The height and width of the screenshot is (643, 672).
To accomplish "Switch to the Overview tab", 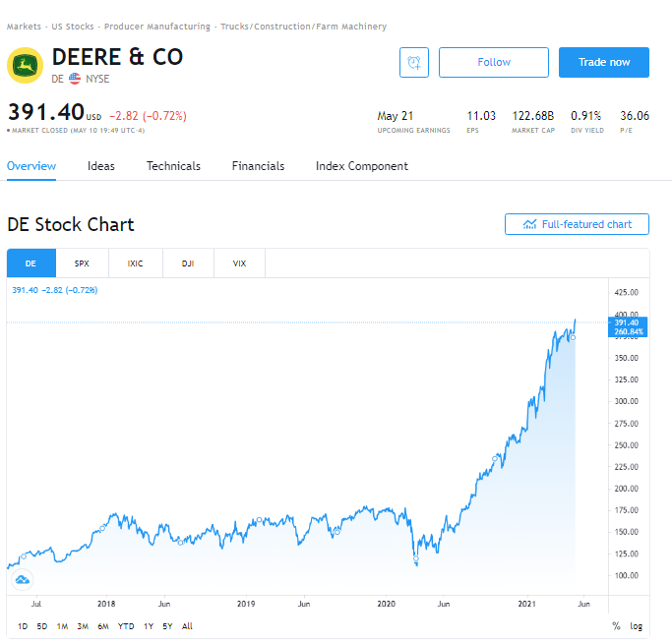I will point(31,166).
